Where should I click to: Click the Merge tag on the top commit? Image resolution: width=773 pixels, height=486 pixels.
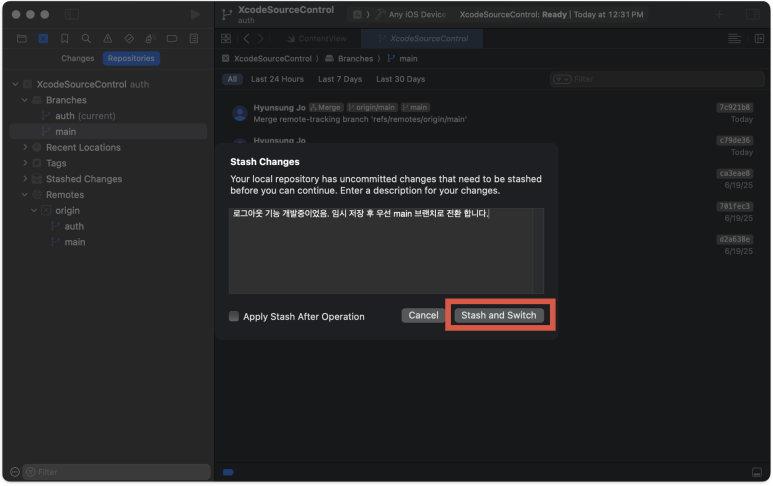pyautogui.click(x=325, y=107)
